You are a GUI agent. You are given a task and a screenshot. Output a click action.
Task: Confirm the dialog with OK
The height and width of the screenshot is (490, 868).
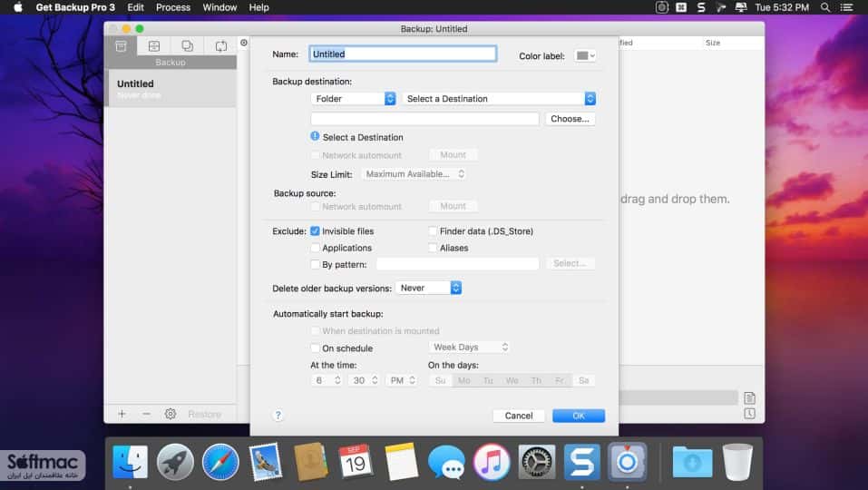tap(579, 416)
